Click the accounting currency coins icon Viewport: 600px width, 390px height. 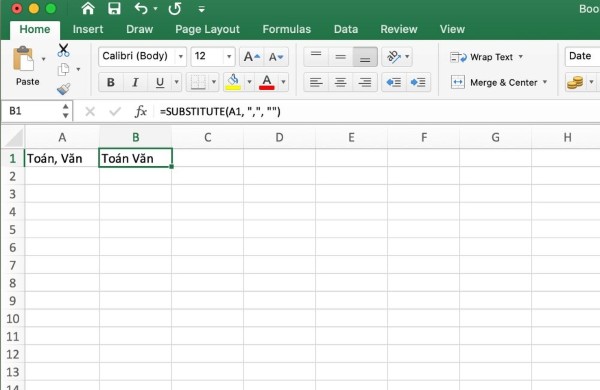coord(575,82)
